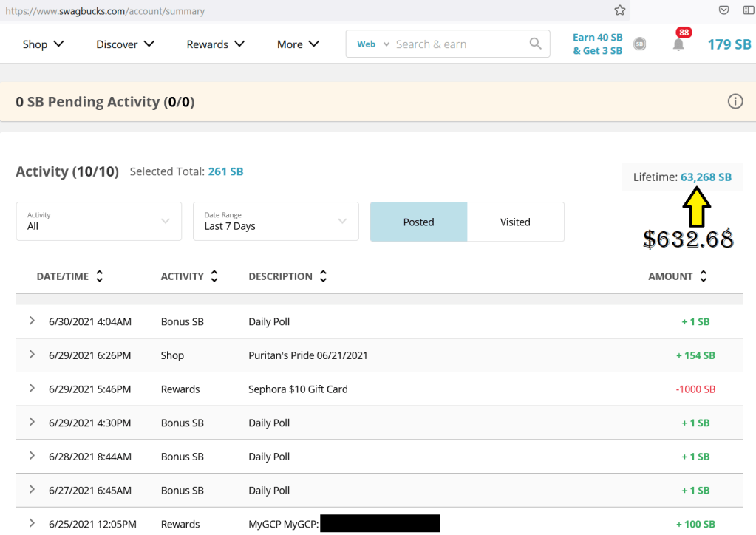Click the search magnifying glass icon
756x535 pixels.
coord(535,44)
